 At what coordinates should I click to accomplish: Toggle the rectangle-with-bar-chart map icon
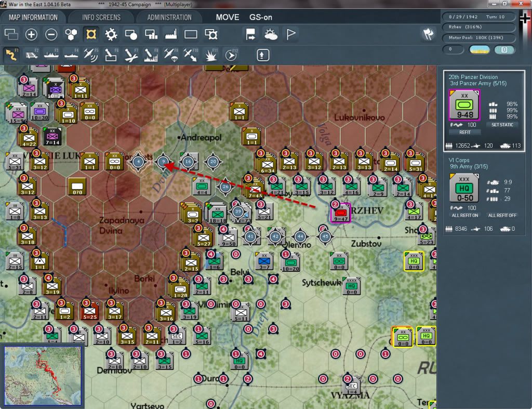(151, 34)
